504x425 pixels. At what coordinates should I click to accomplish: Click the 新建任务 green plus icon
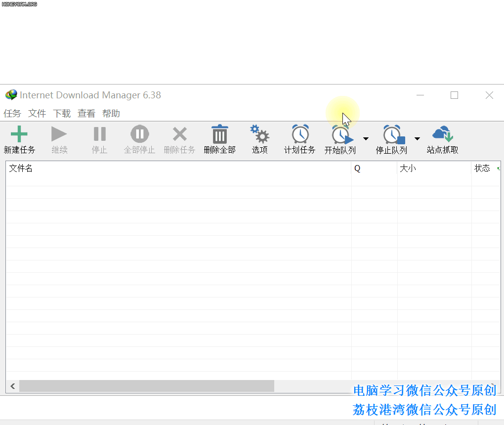[19, 134]
